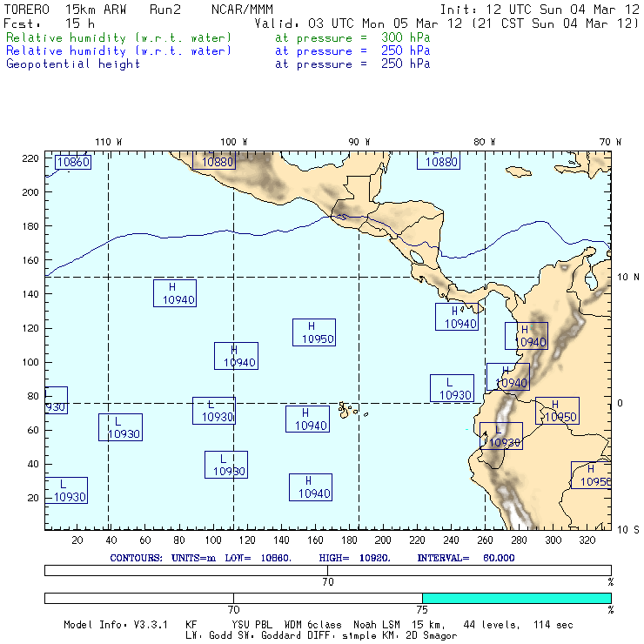Click the green '300 hPa' pressure value
Viewport: 644px width, 644px height.
coord(406,37)
